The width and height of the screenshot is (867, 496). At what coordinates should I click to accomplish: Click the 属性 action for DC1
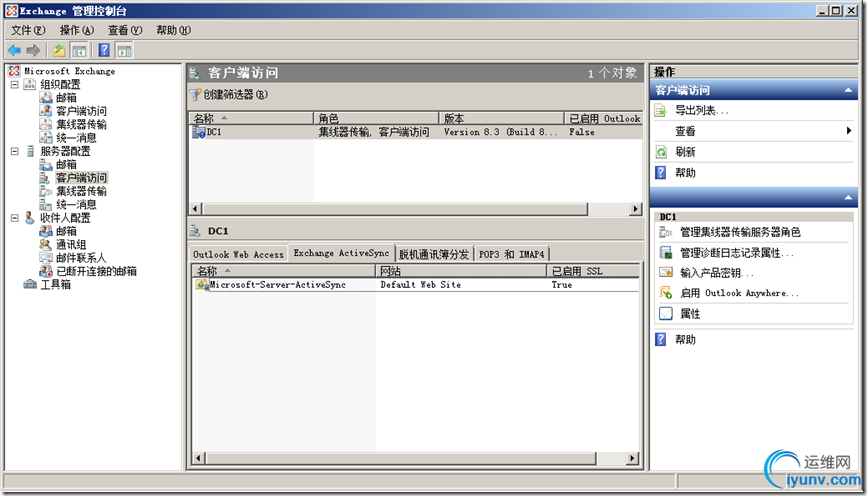point(690,314)
